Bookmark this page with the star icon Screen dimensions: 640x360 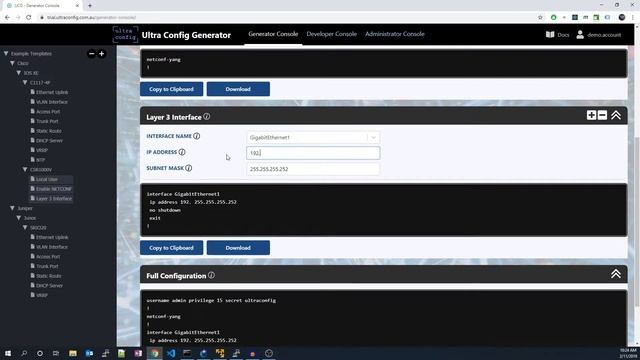click(540, 18)
